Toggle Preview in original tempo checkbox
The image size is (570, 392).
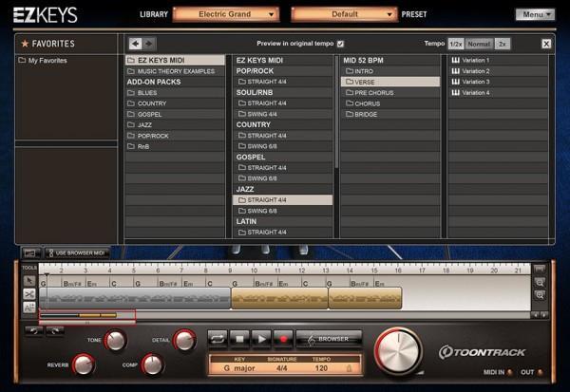coord(340,44)
